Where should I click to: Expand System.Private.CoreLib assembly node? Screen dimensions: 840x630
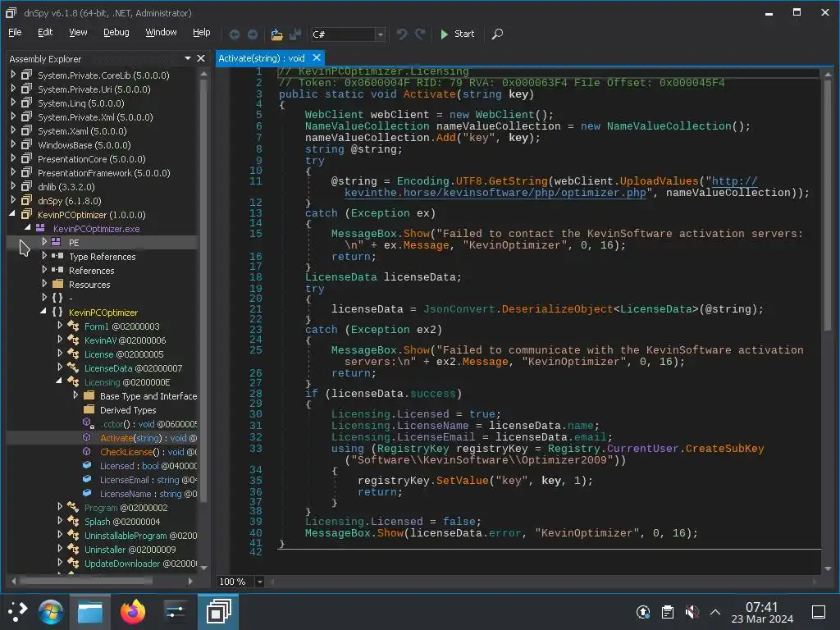click(x=13, y=75)
